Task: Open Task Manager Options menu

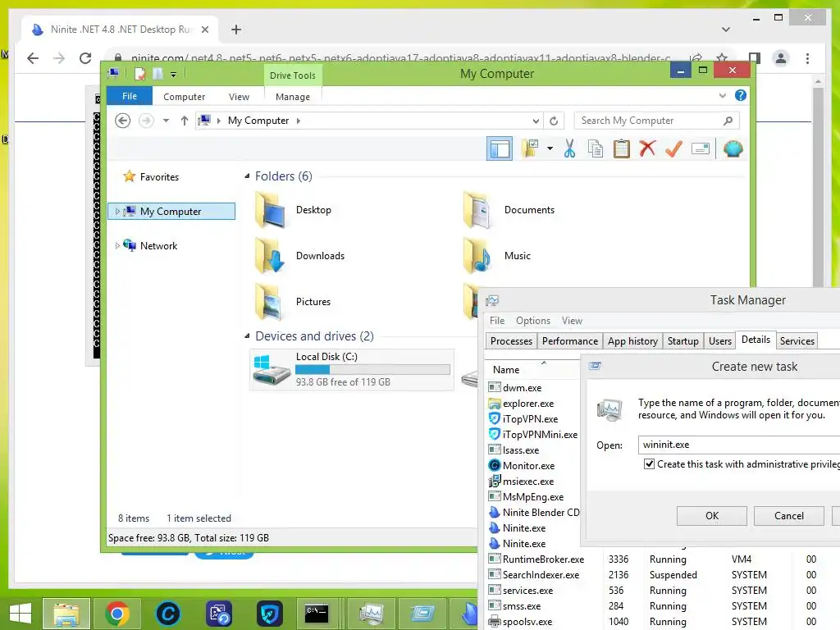Action: [532, 321]
